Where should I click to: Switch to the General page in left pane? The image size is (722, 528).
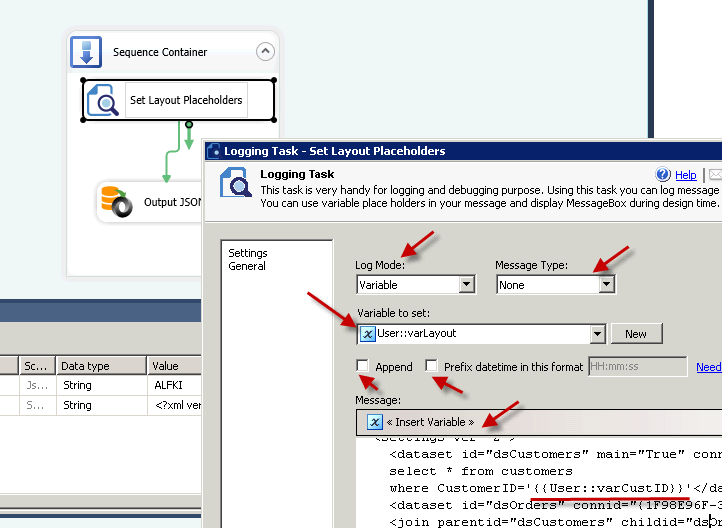coord(247,266)
